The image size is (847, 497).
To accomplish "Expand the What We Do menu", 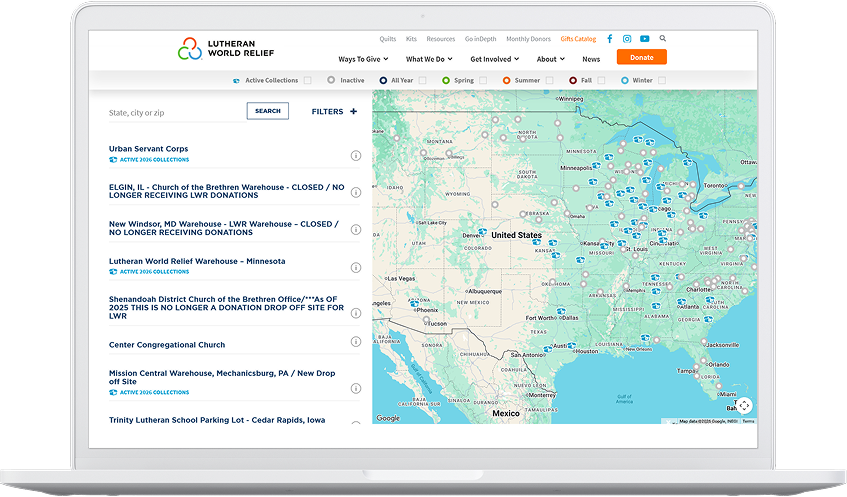I will click(x=429, y=59).
